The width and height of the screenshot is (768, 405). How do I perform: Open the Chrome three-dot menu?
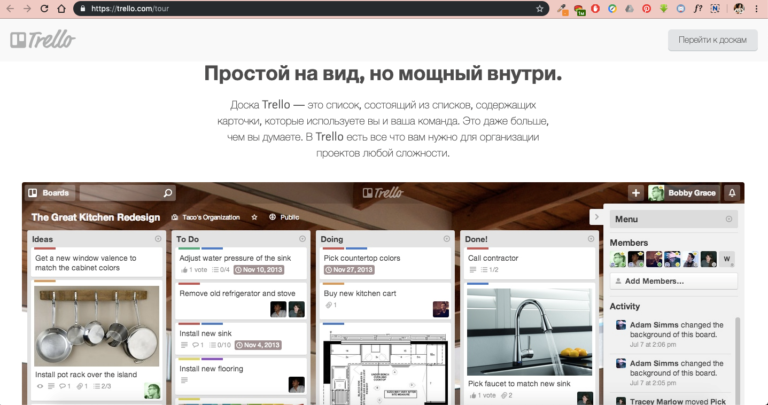coord(756,8)
